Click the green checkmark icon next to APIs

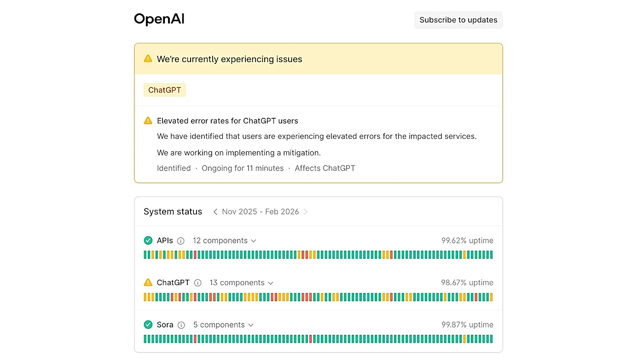[148, 240]
